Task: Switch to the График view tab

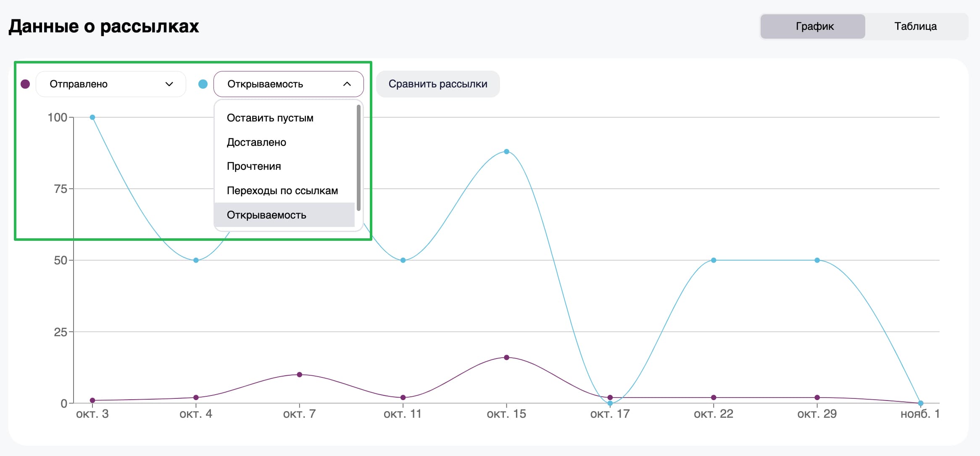Action: 813,26
